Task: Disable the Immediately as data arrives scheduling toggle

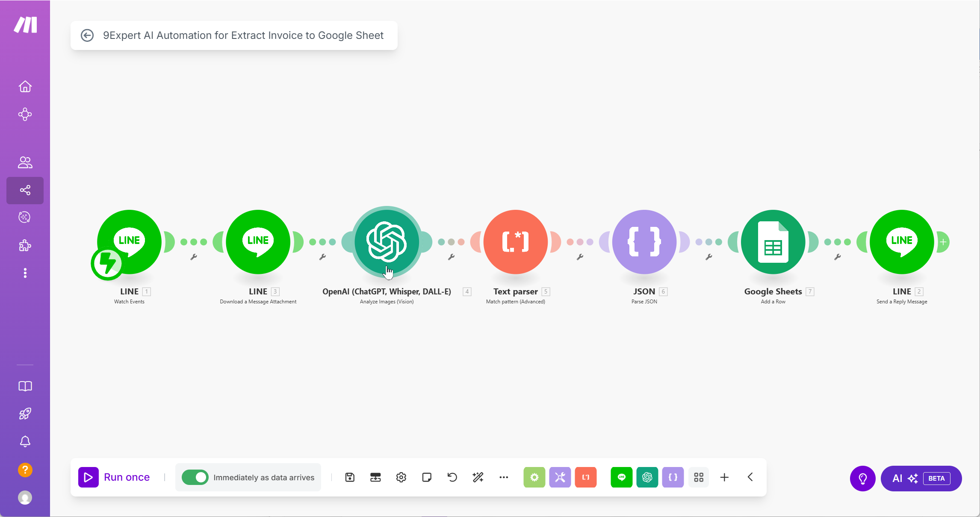Action: click(x=195, y=477)
